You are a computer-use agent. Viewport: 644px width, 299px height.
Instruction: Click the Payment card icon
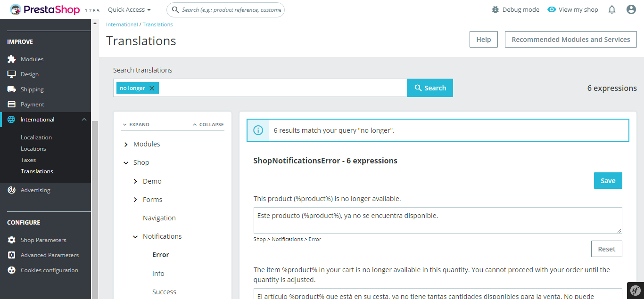(12, 105)
